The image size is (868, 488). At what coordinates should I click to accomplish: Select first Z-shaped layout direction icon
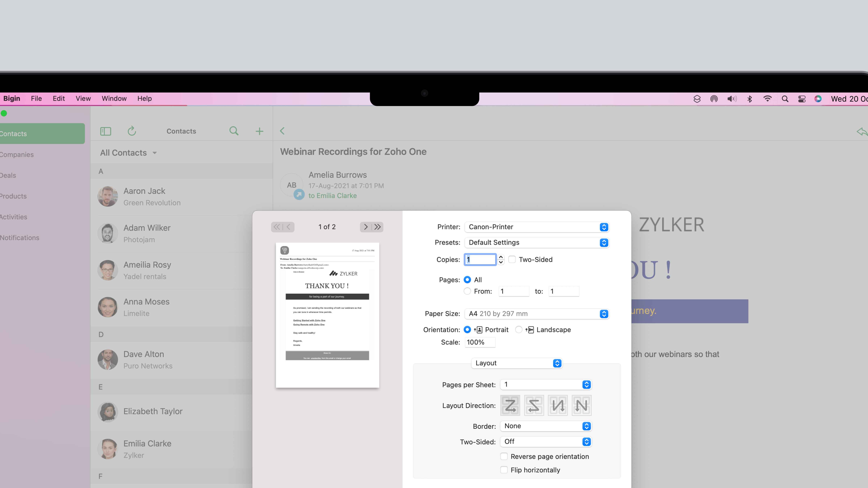pos(510,405)
